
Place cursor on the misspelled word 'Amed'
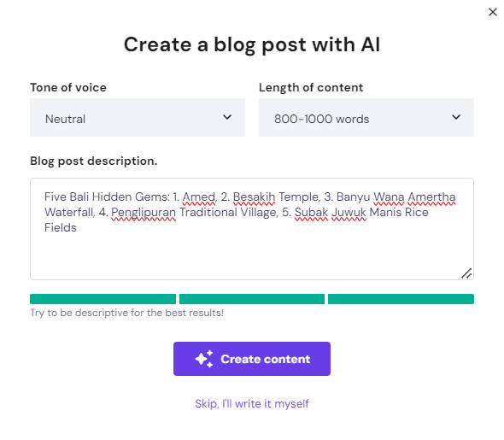pos(199,197)
